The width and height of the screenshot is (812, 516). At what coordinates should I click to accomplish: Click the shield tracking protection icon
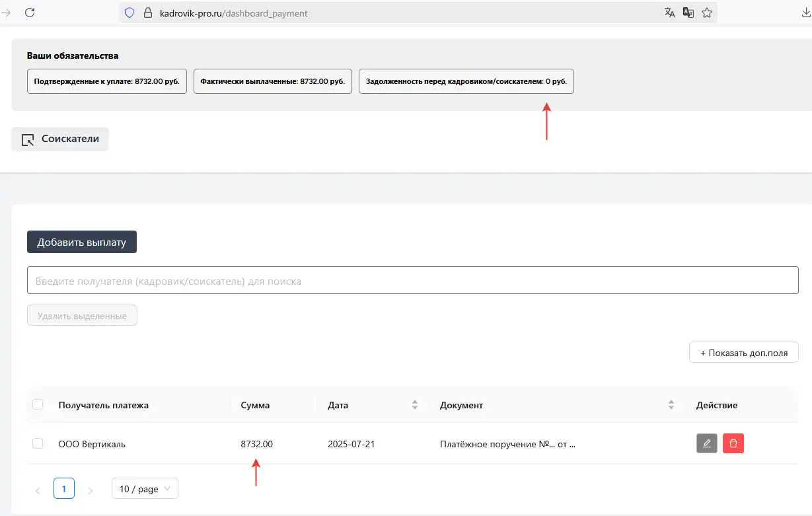[x=129, y=13]
